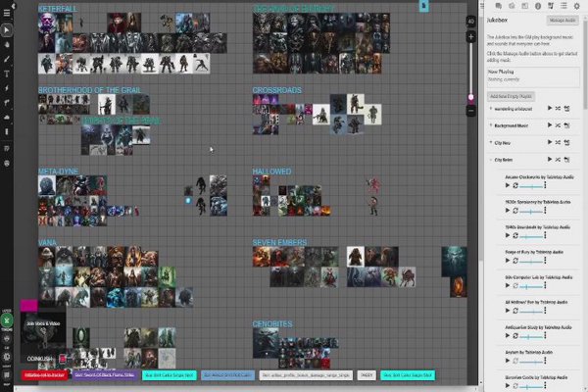The width and height of the screenshot is (588, 392).
Task: Play the Barovian Castle track
Action: (x=508, y=385)
